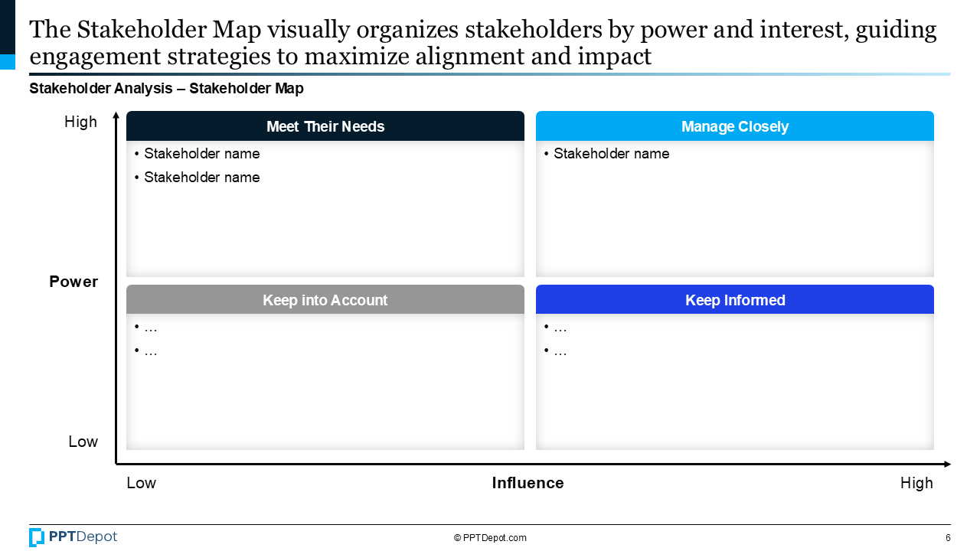Select the 'Meet Their Needs' header
Screen dimensions: 980x551
325,126
